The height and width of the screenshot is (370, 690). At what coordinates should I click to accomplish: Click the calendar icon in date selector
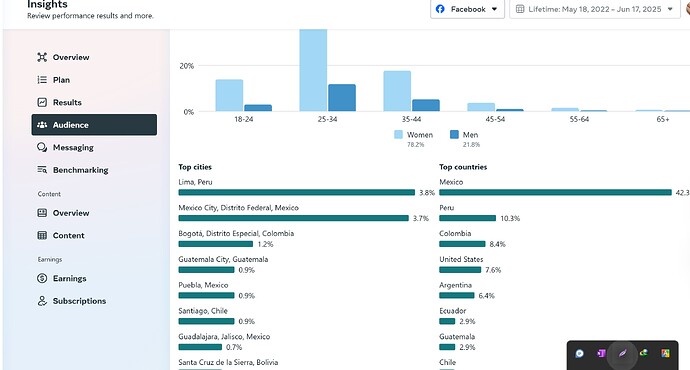click(x=520, y=9)
